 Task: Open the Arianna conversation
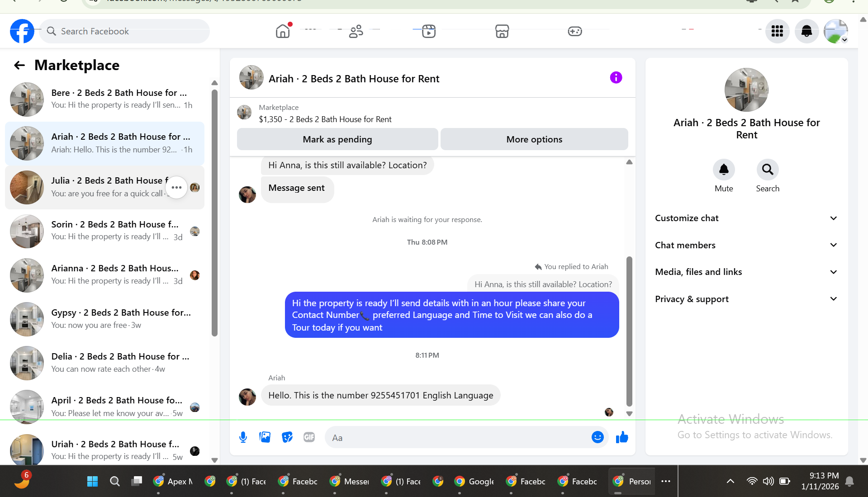coord(104,275)
